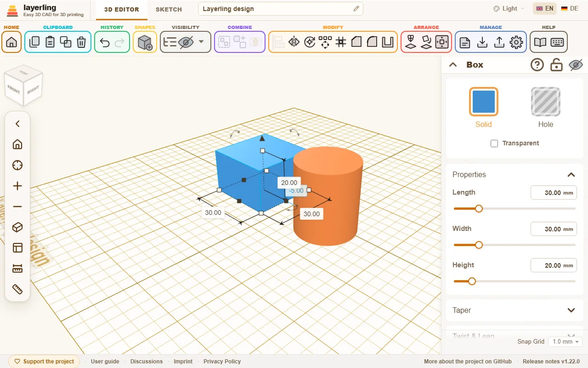The height and width of the screenshot is (368, 588).
Task: Click Support the project button
Action: point(44,361)
